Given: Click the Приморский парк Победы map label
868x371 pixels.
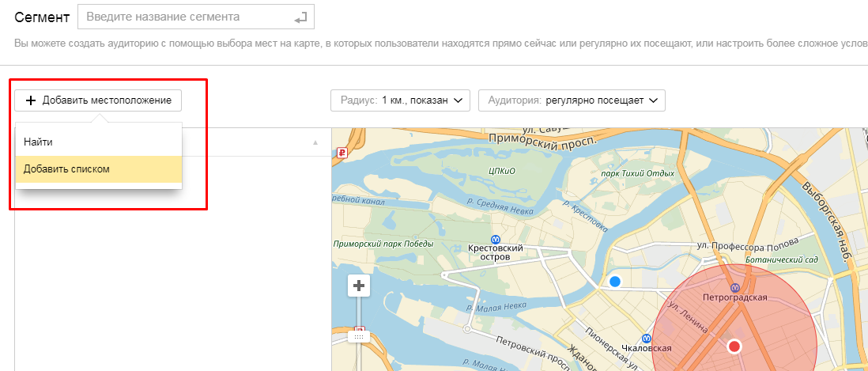Looking at the screenshot, I should (383, 244).
